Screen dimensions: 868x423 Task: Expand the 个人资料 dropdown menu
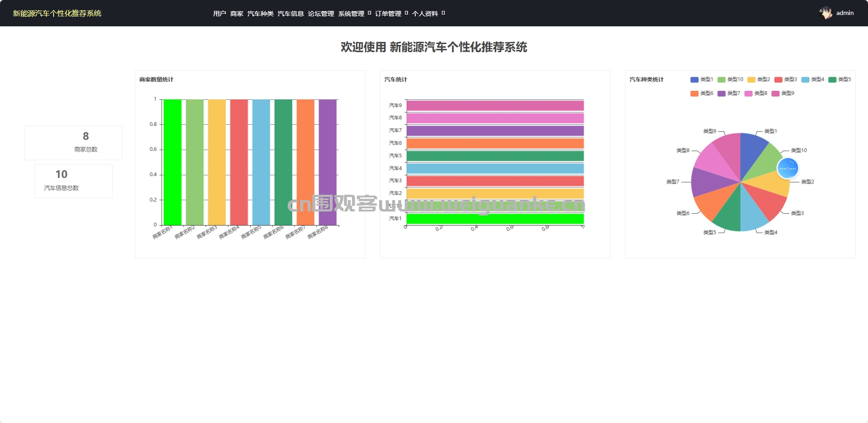click(x=429, y=14)
